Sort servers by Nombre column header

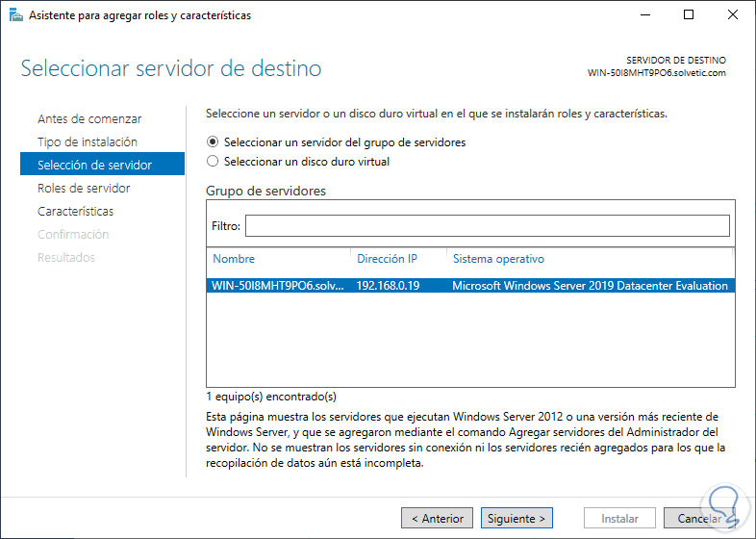[x=234, y=259]
